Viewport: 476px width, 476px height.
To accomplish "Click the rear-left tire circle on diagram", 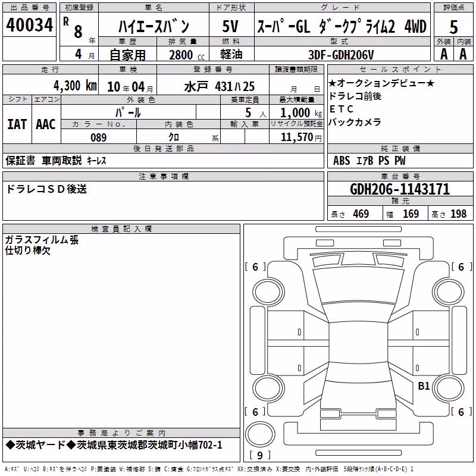I will 268,388.
